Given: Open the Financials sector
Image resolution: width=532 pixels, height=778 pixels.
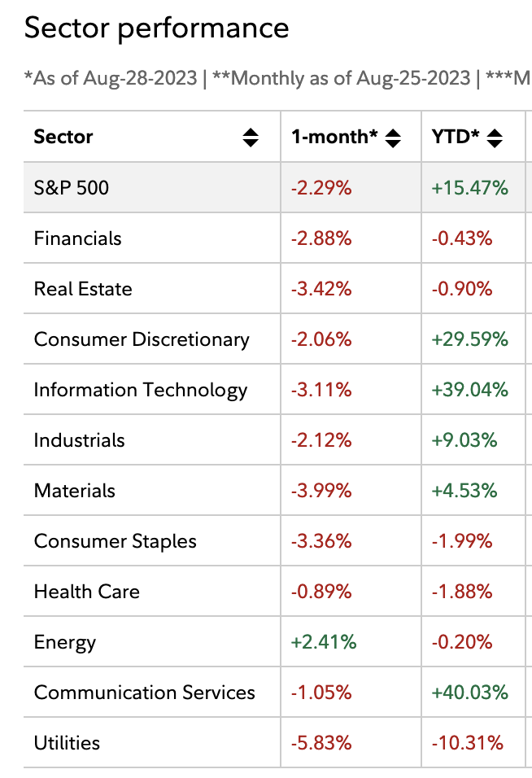Looking at the screenshot, I should [77, 238].
